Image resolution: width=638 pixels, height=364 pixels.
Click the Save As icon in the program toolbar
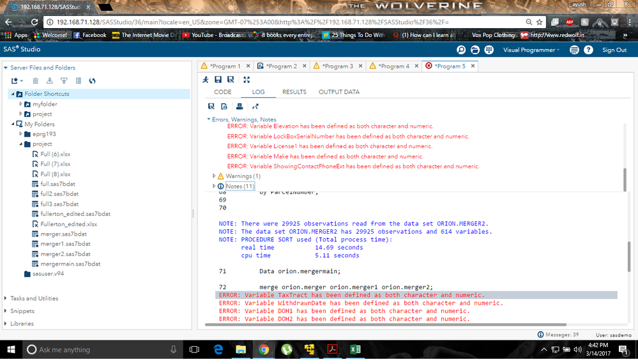click(x=231, y=80)
